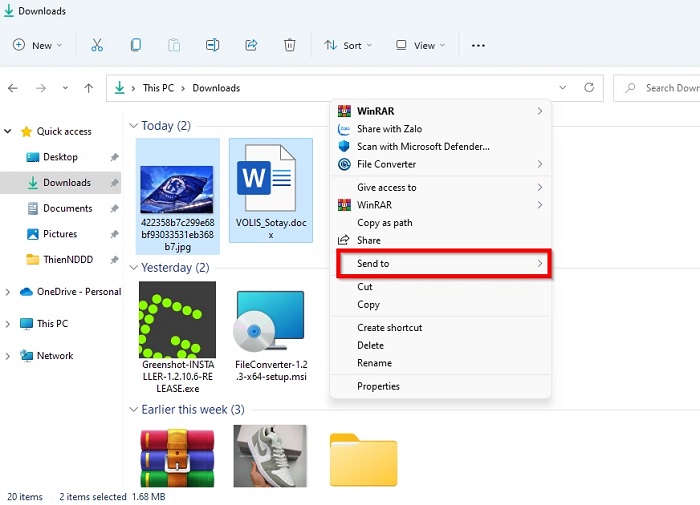Click the pin icon beside ThienNDDD

click(x=114, y=259)
